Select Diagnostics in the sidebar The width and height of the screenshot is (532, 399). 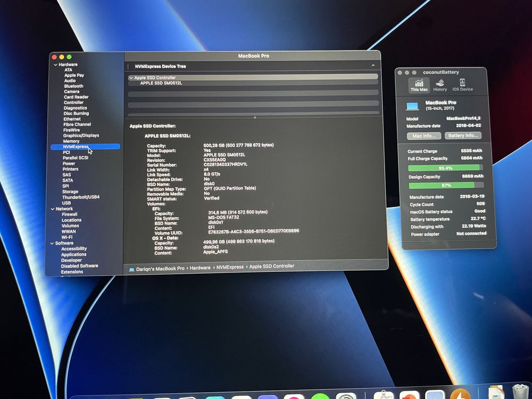pos(76,108)
